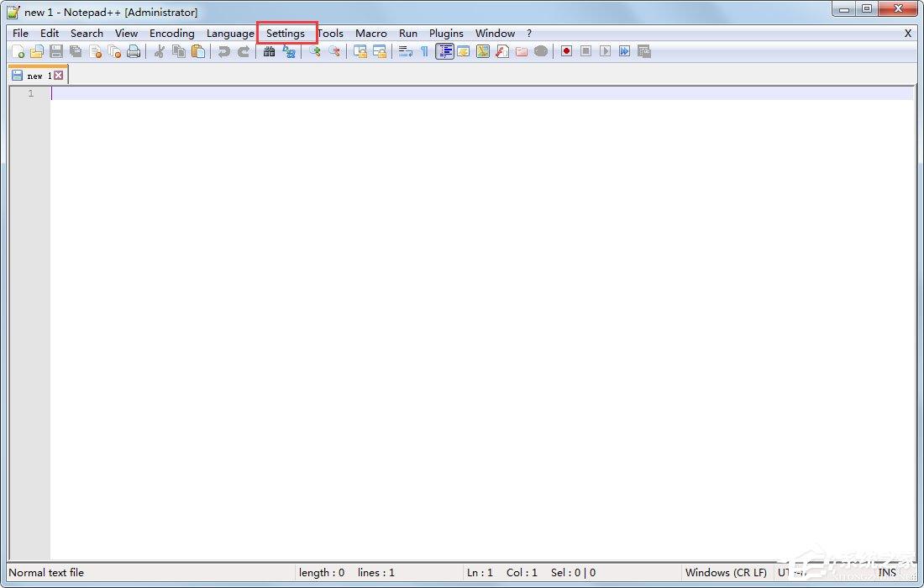Screen dimensions: 924x588
Task: Click the Save floppy disk icon
Action: pyautogui.click(x=56, y=52)
